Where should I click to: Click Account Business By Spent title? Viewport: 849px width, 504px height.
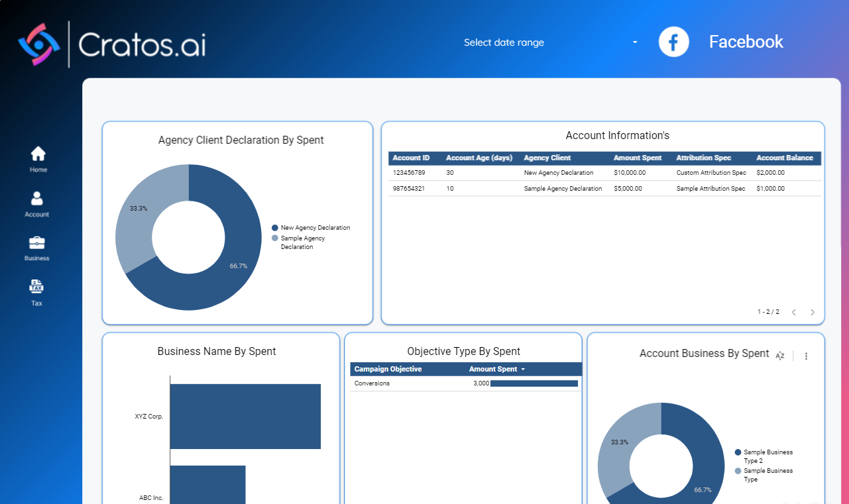point(705,354)
